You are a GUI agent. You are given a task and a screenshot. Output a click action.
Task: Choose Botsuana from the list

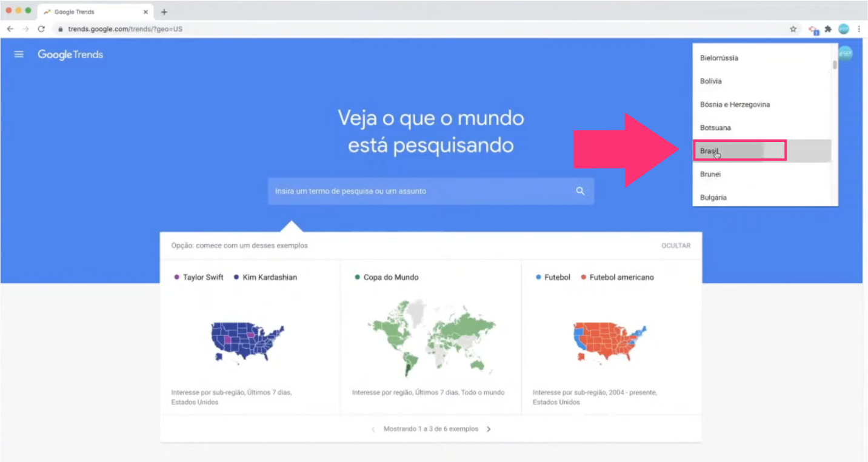pos(762,128)
